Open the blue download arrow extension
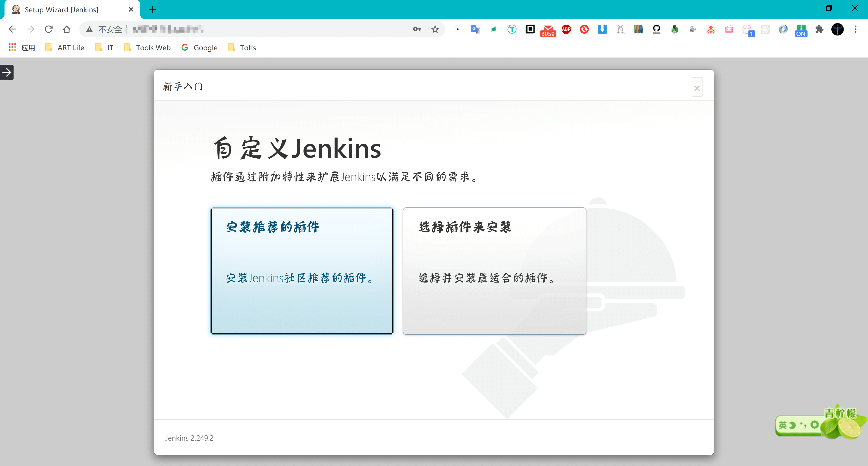 click(602, 29)
